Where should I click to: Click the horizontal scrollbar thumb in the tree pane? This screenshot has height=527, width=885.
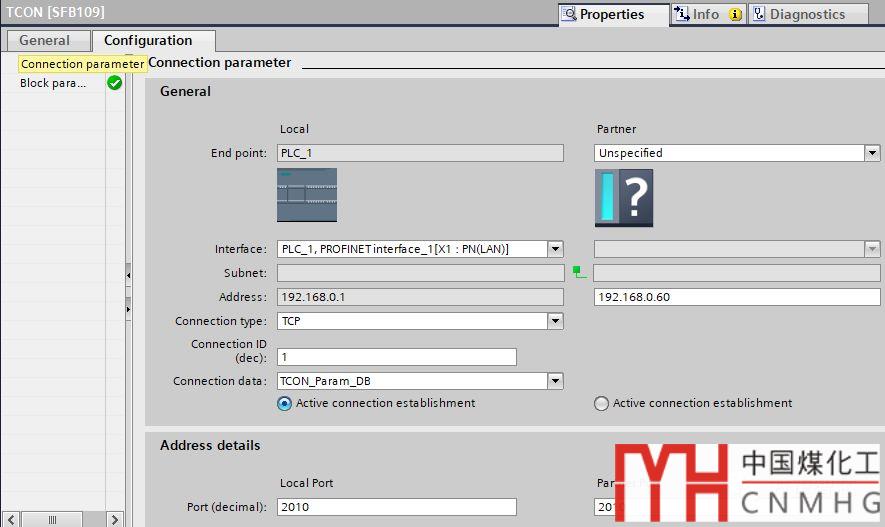click(52, 520)
